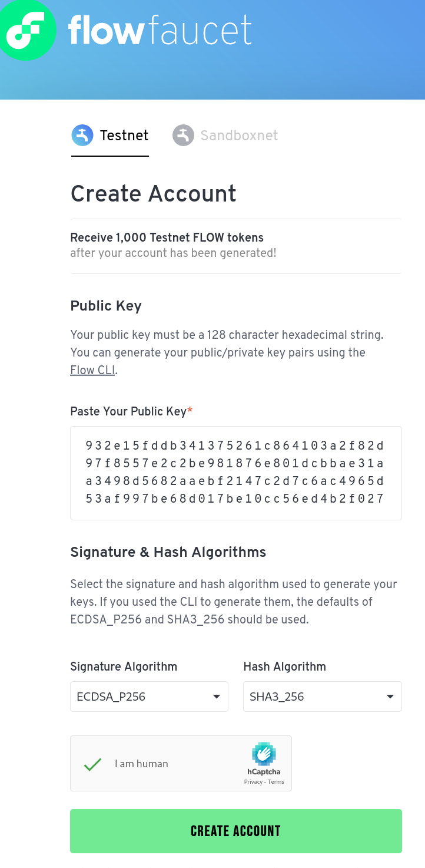The width and height of the screenshot is (425, 868).
Task: Click the Signature Algorithm dropdown arrow
Action: click(217, 697)
